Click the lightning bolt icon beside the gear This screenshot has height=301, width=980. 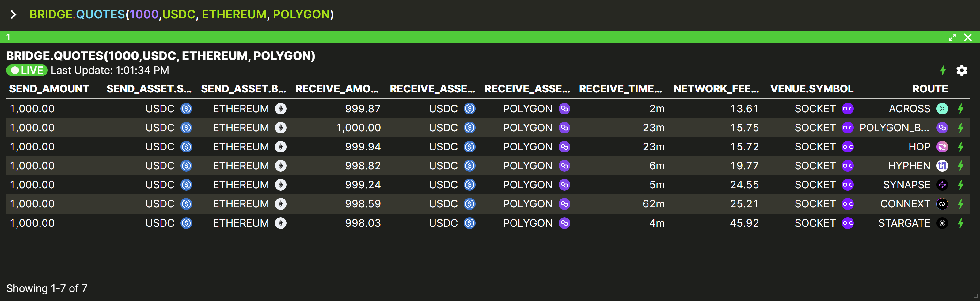[x=943, y=71]
